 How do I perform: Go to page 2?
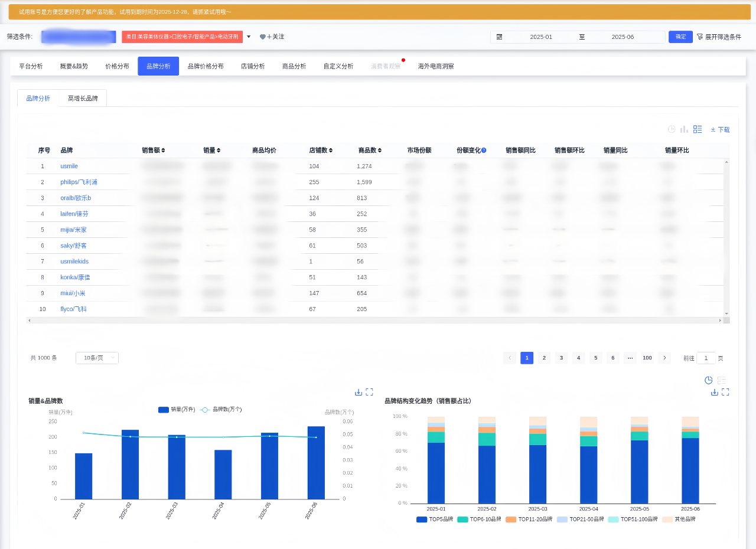(x=544, y=358)
